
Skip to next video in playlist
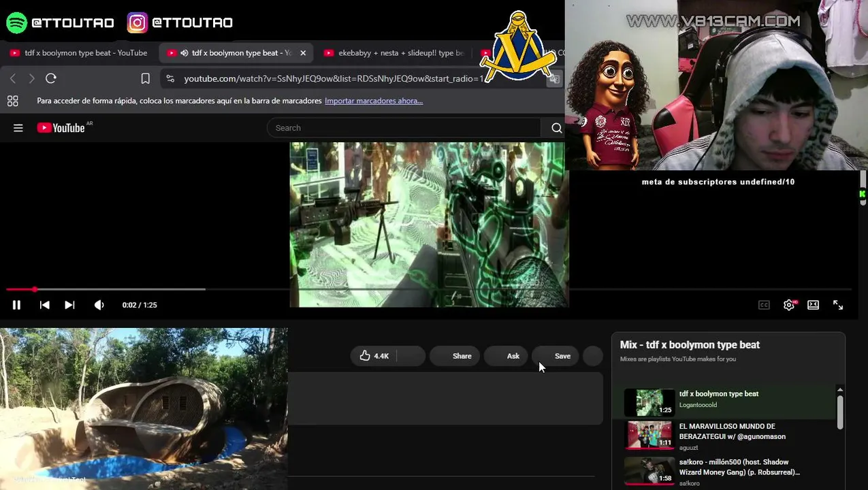[x=69, y=305]
